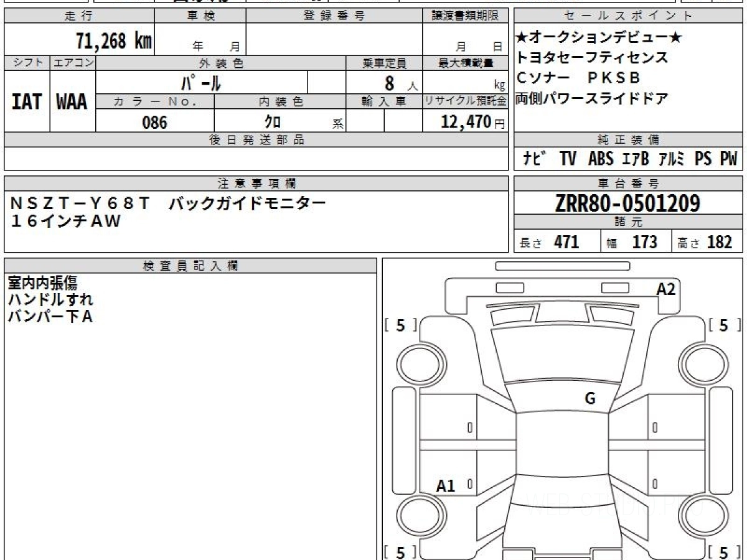The image size is (747, 560).
Task: Click the front-right tire rating [ 5 ]
Action: coord(724,325)
